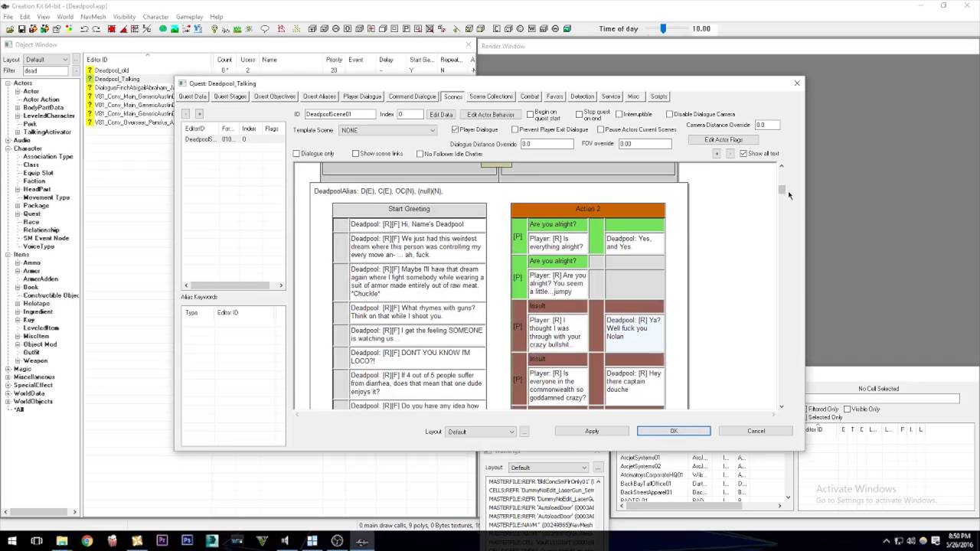
Task: Click the percent-style toolbar icon
Action: (x=146, y=29)
